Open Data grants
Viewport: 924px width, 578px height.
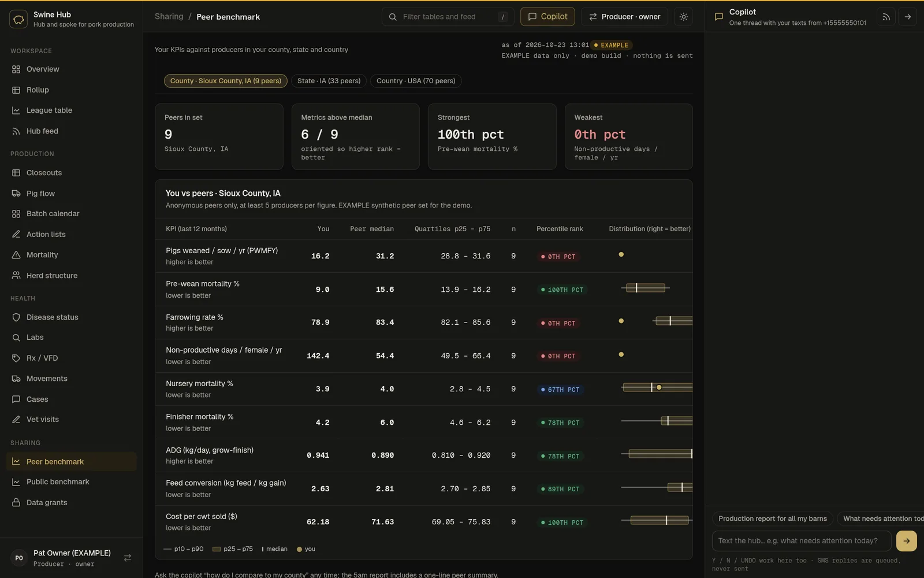tap(72, 503)
